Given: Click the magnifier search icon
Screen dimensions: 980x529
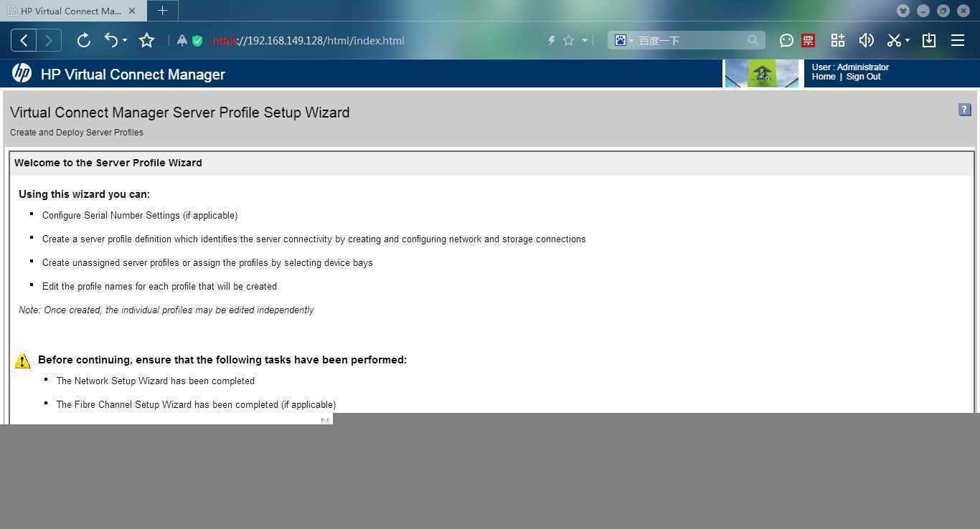Looking at the screenshot, I should (x=753, y=41).
